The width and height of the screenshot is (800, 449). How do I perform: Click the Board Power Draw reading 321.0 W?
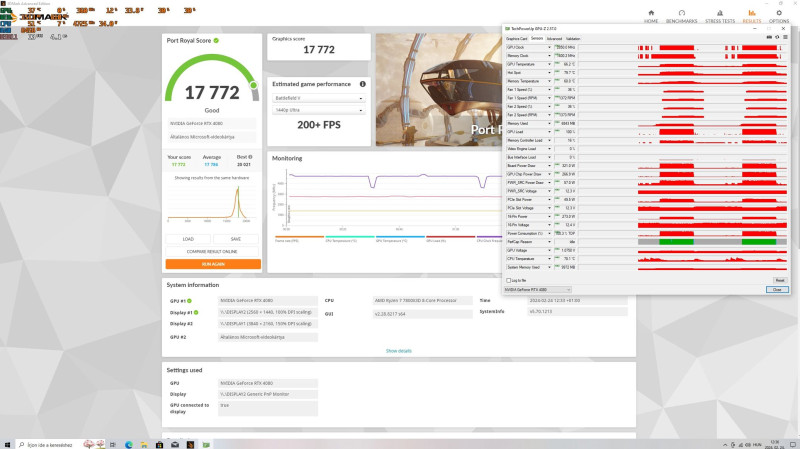[x=566, y=165]
